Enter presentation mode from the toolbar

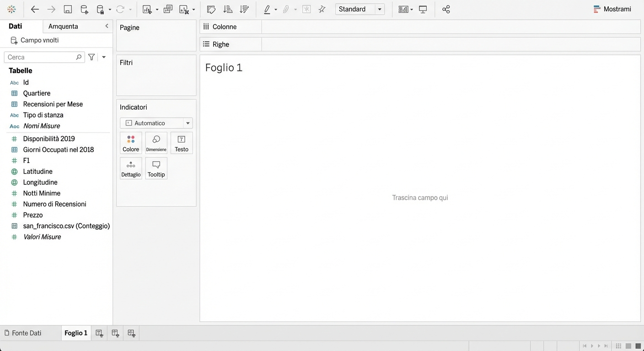coord(423,9)
